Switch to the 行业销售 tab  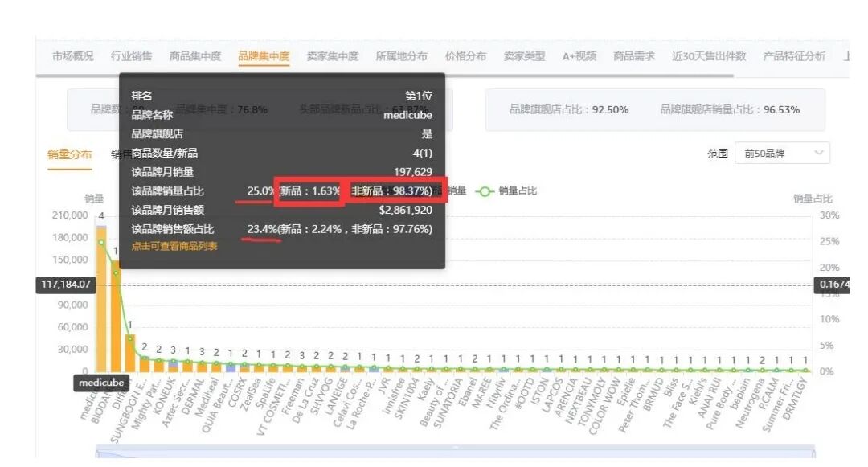131,56
